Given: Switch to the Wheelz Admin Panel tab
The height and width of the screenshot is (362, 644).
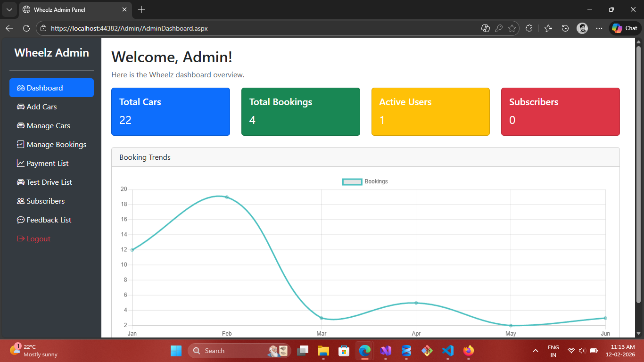Looking at the screenshot, I should [x=71, y=9].
